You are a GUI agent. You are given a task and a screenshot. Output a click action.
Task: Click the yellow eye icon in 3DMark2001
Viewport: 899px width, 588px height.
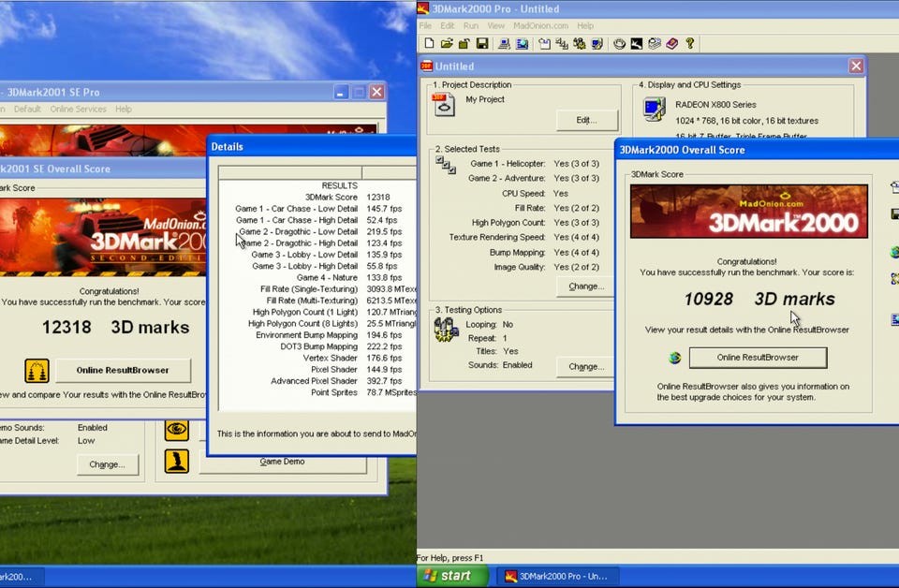(177, 429)
